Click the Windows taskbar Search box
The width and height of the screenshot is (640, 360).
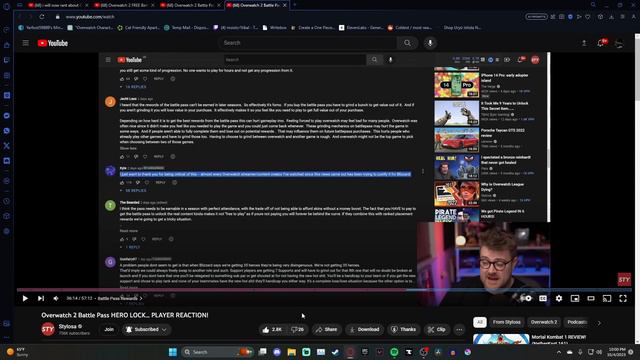tap(217, 352)
